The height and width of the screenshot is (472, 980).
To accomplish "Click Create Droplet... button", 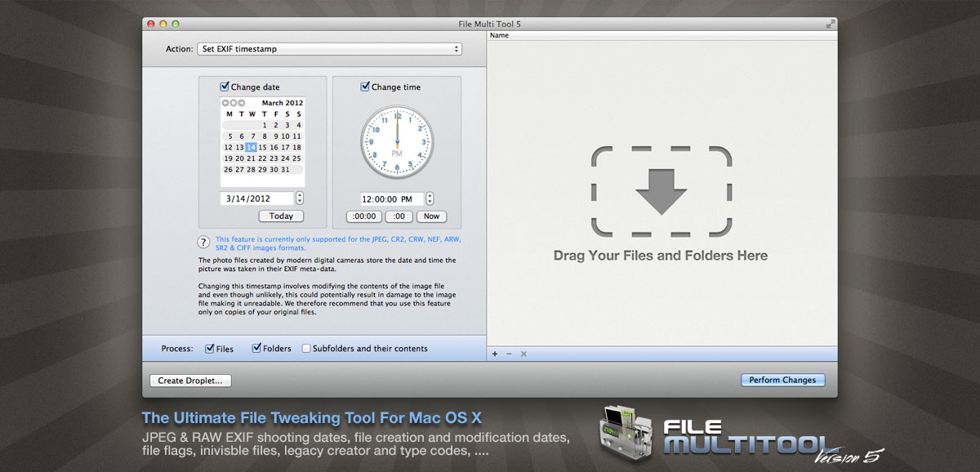I will (x=191, y=381).
